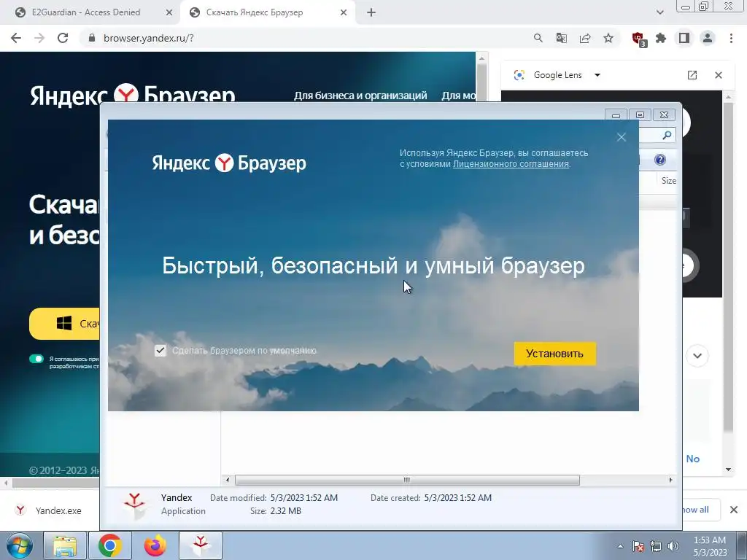This screenshot has width=747, height=560.
Task: Toggle the agreement switch on the webpage
Action: [36, 359]
